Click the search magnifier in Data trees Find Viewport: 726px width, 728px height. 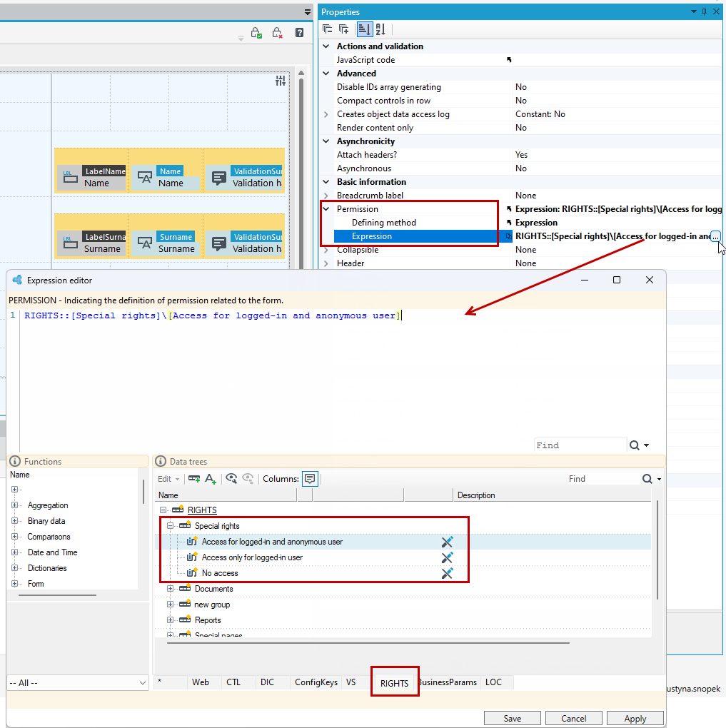(x=647, y=479)
